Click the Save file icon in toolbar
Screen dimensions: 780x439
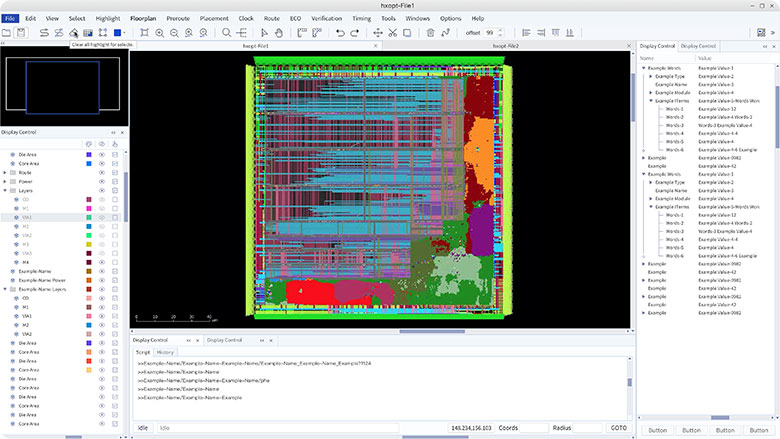coord(21,33)
